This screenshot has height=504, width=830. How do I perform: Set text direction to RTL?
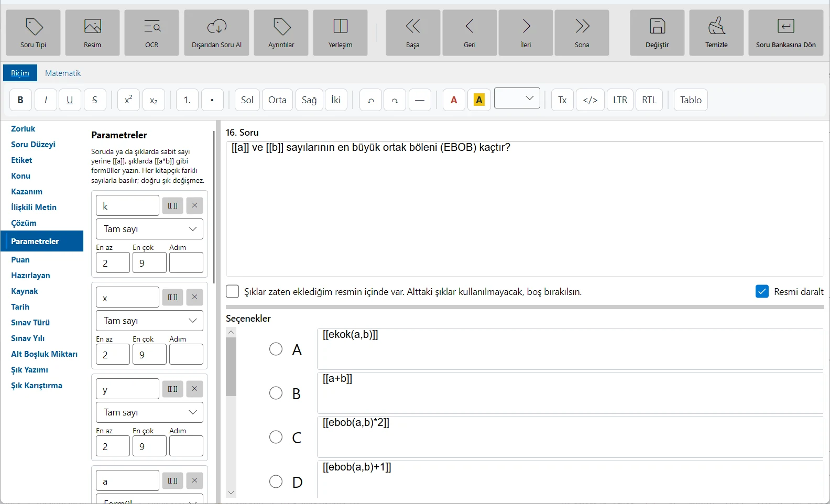pyautogui.click(x=649, y=100)
